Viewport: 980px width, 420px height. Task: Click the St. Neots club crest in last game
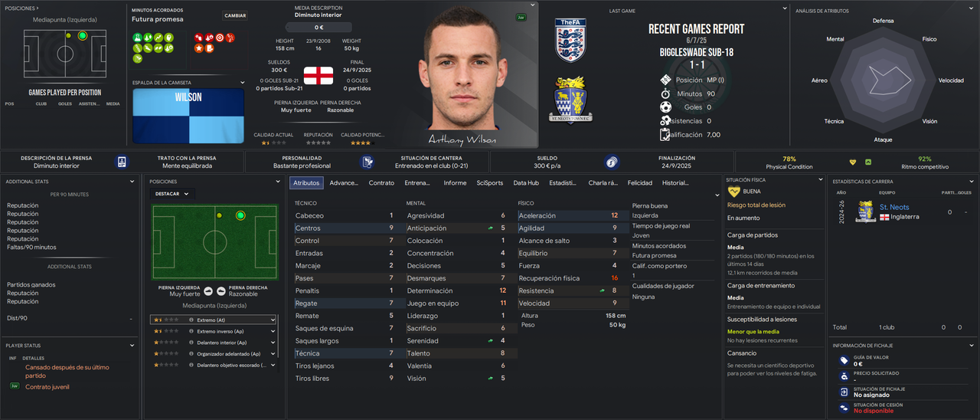(570, 99)
